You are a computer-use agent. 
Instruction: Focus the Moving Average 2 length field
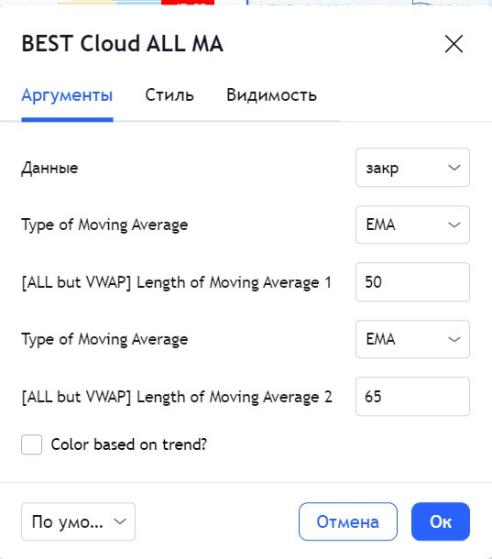(x=412, y=396)
